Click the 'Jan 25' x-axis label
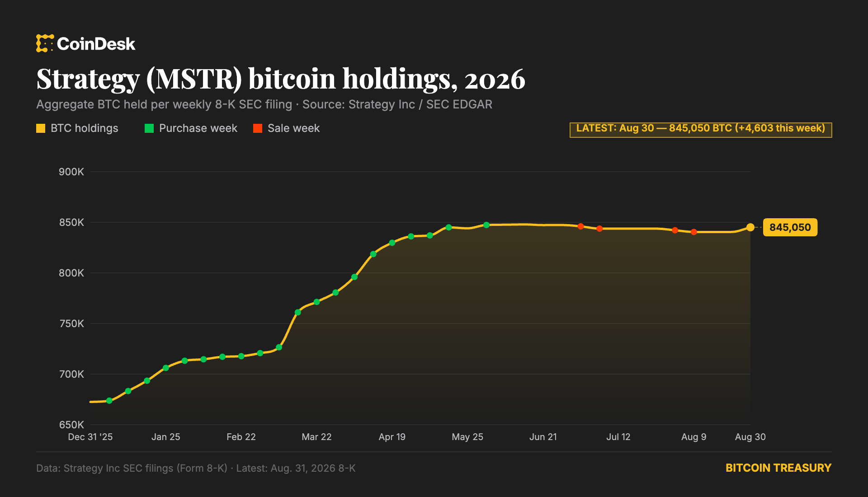Image resolution: width=868 pixels, height=497 pixels. (x=166, y=437)
